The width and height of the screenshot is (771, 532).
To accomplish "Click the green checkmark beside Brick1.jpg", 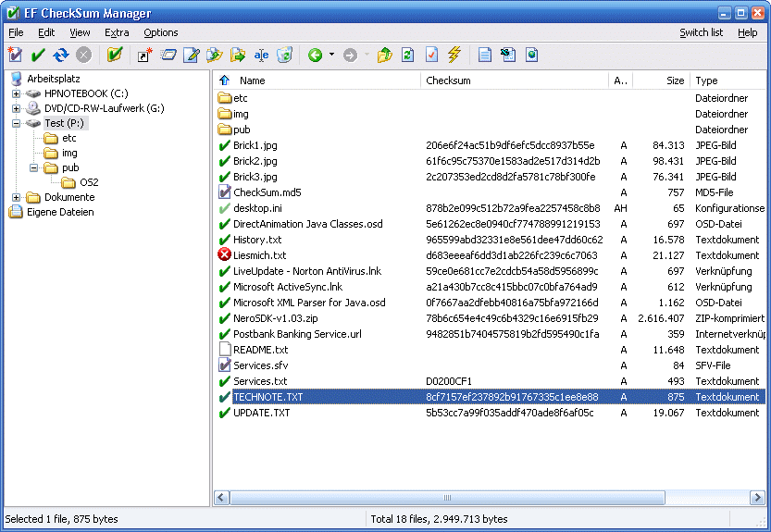I will pos(224,145).
